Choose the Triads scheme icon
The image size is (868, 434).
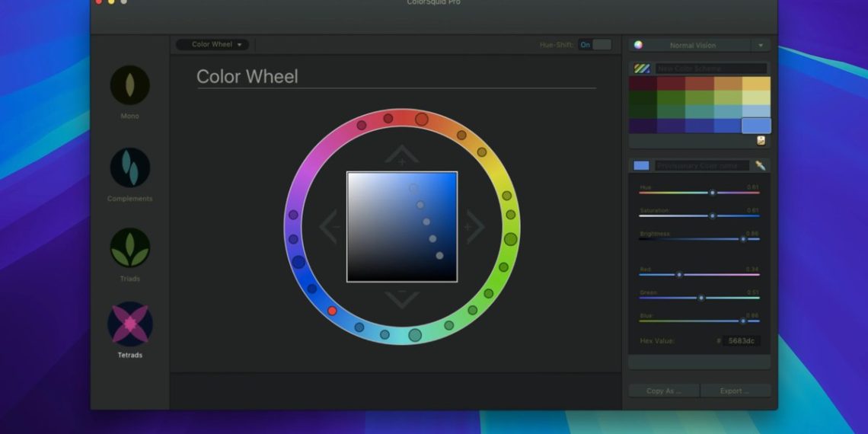(x=129, y=248)
